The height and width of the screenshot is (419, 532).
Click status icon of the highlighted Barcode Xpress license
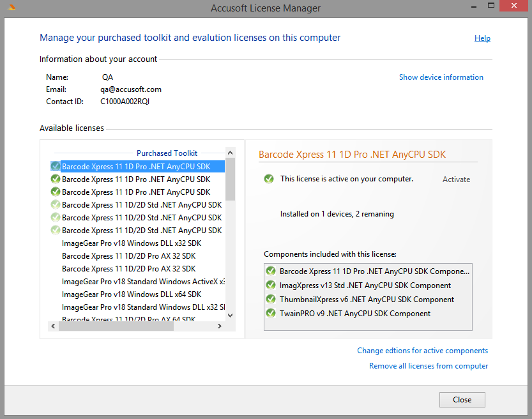[x=56, y=166]
